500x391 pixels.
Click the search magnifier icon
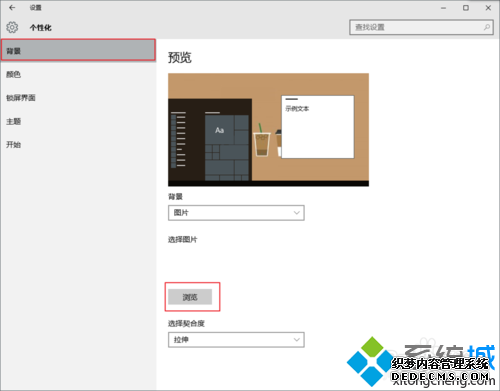(487, 27)
